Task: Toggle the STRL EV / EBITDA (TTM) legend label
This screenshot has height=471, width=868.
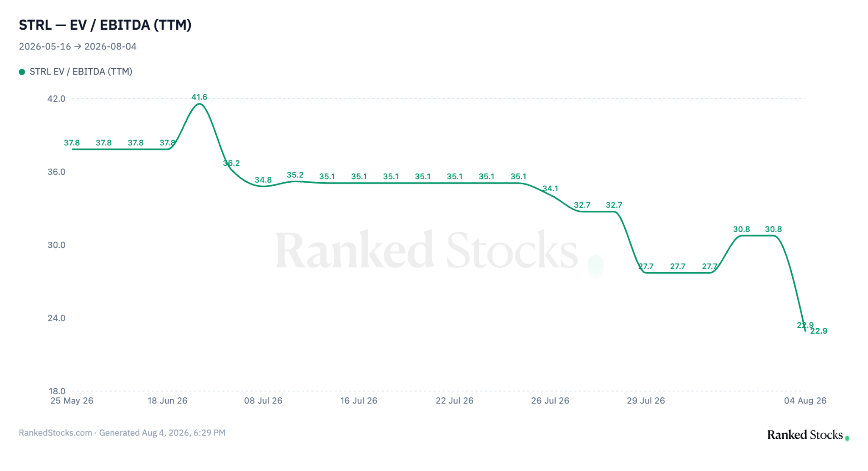Action: click(x=81, y=72)
